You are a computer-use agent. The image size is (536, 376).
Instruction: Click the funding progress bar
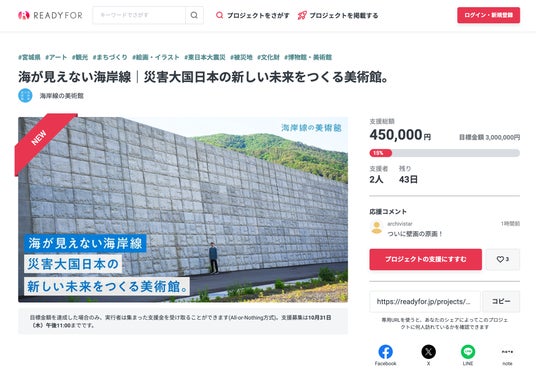pos(444,153)
